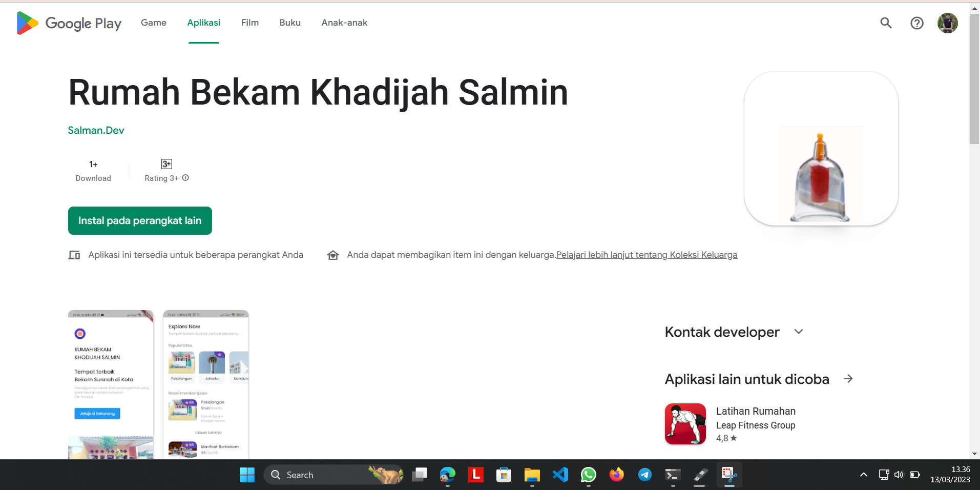980x490 pixels.
Task: Expand the Kontak developer section
Action: (x=799, y=332)
